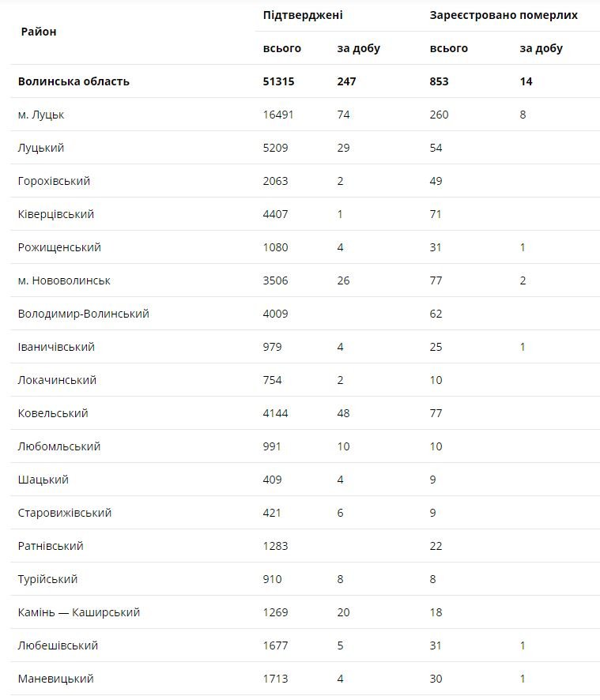Image resolution: width=600 pixels, height=700 pixels.
Task: Select the "Шацький" district name
Action: [x=43, y=480]
